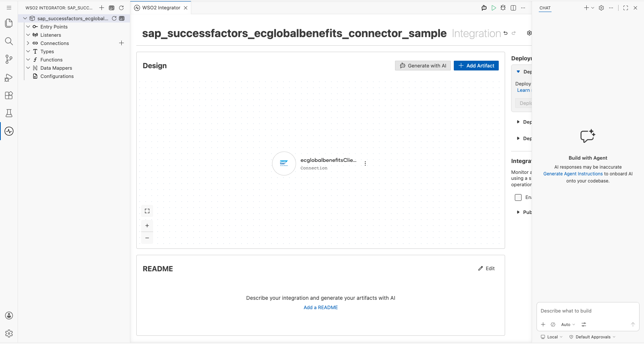The height and width of the screenshot is (344, 644).
Task: Collapse the Listeners tree node
Action: tap(28, 35)
